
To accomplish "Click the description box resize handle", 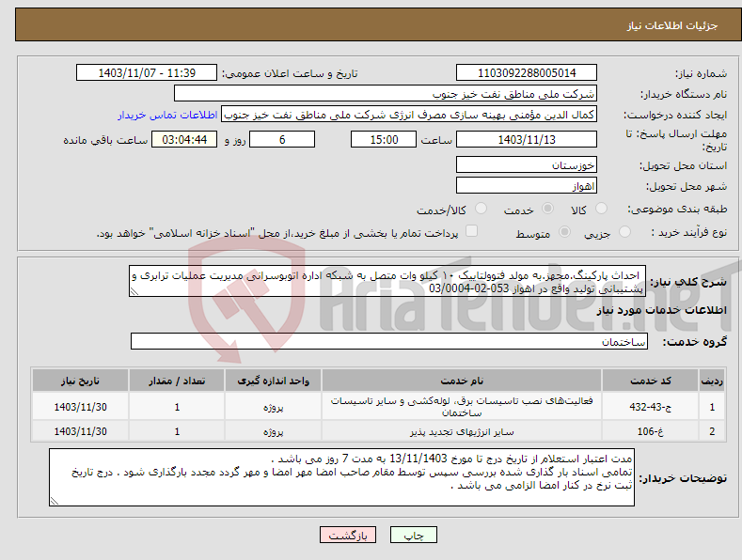I will pyautogui.click(x=134, y=291).
